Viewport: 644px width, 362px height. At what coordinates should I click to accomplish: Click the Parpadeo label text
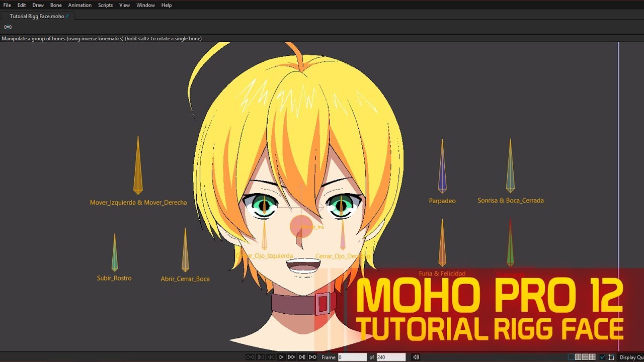(442, 201)
